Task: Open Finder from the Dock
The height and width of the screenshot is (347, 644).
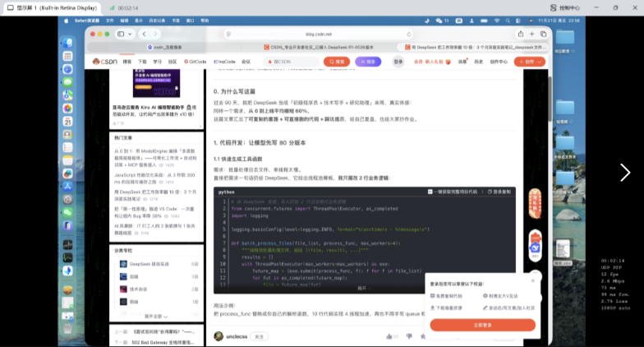Action: 67,43
